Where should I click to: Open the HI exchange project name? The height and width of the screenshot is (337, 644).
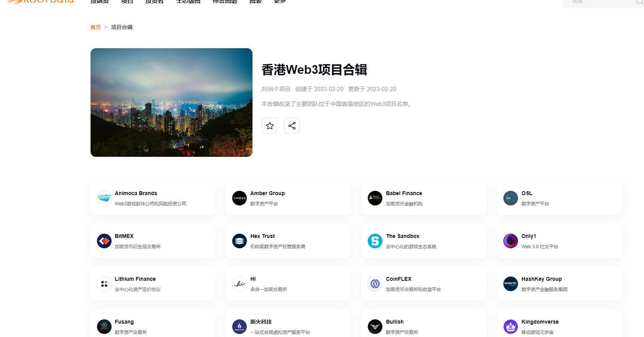[x=253, y=279]
